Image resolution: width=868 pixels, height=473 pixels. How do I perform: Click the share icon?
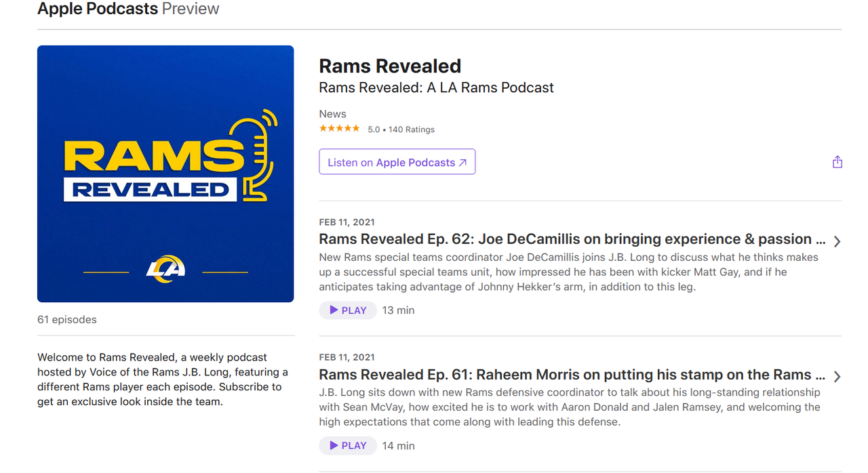point(837,162)
